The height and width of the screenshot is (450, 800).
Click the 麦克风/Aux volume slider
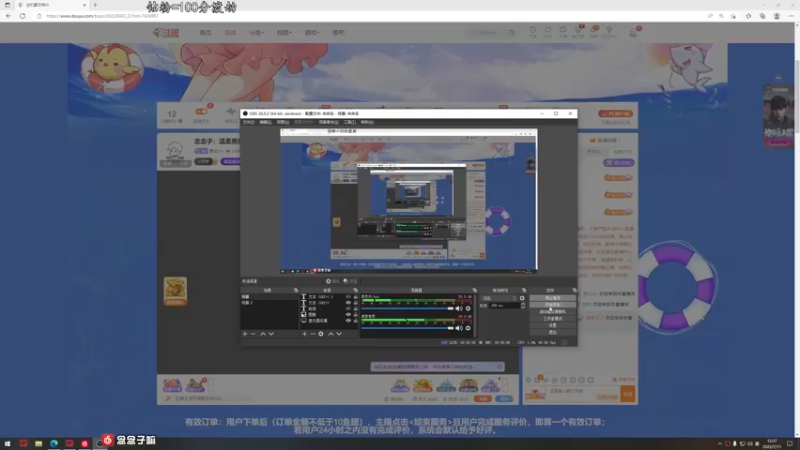407,308
